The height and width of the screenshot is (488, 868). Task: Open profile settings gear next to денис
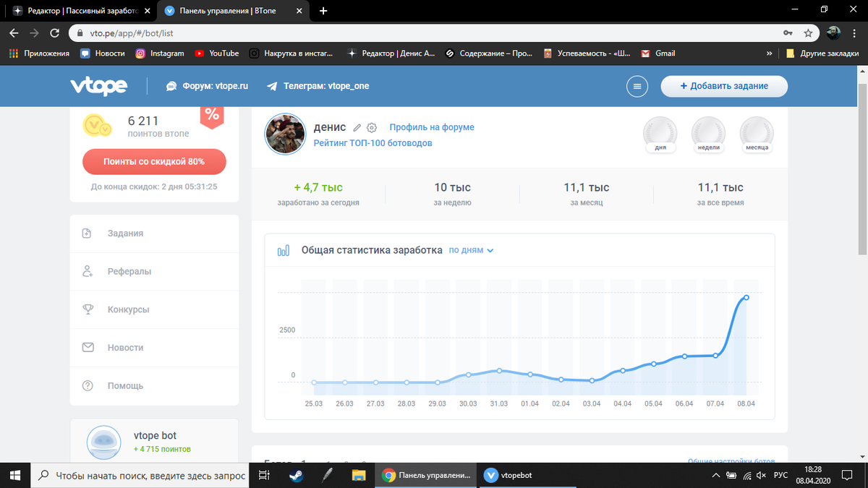click(372, 127)
